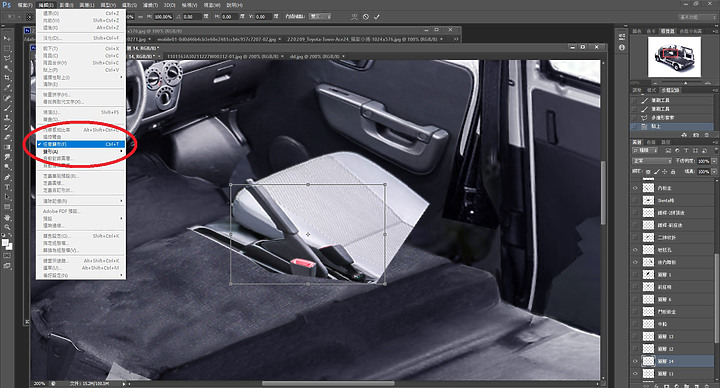
Task: Show layer 圖層 6 visibility box
Action: (x=636, y=299)
